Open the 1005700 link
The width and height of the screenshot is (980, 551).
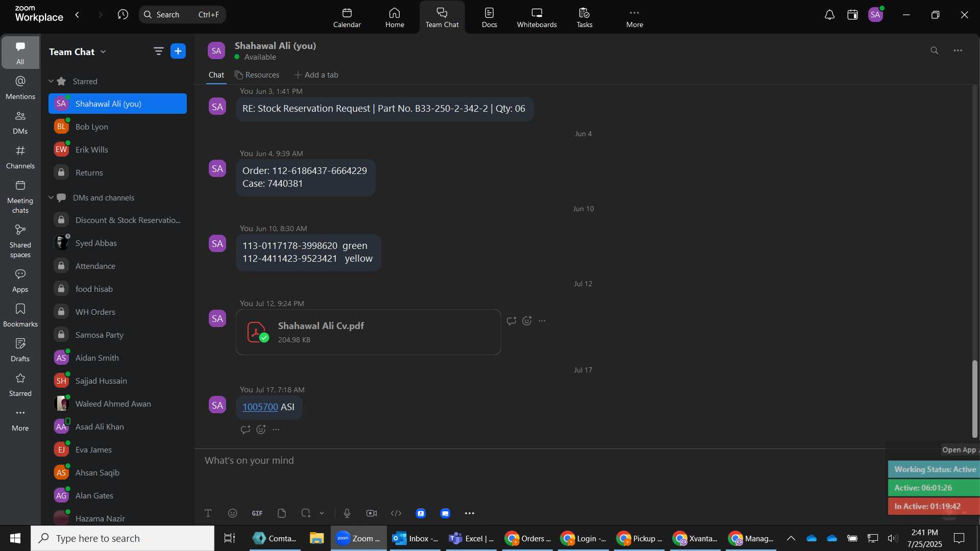point(260,407)
